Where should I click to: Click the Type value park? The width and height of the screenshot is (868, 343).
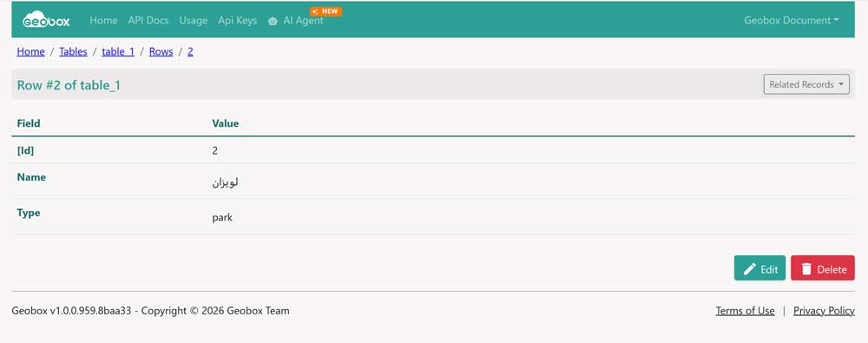222,218
